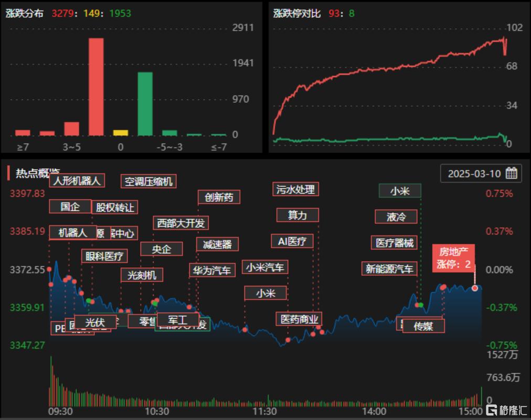This screenshot has width=531, height=420.
Task: Click the red bar above the 3~5 label
Action: 71,128
